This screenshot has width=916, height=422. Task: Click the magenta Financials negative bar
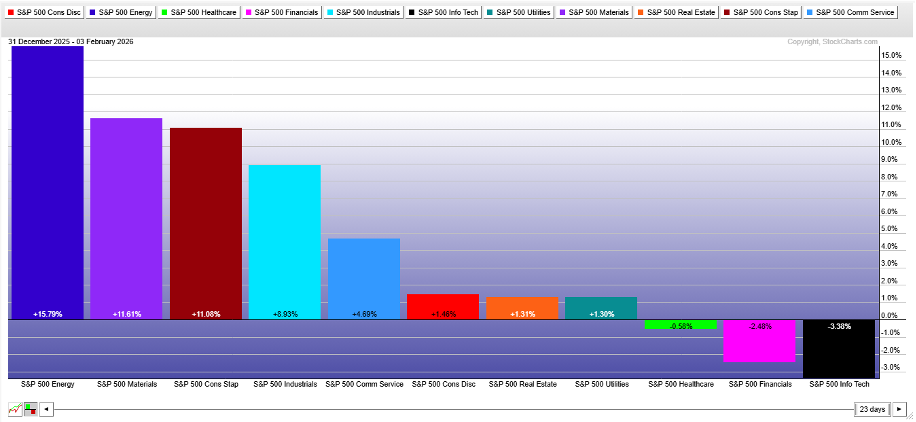[759, 341]
